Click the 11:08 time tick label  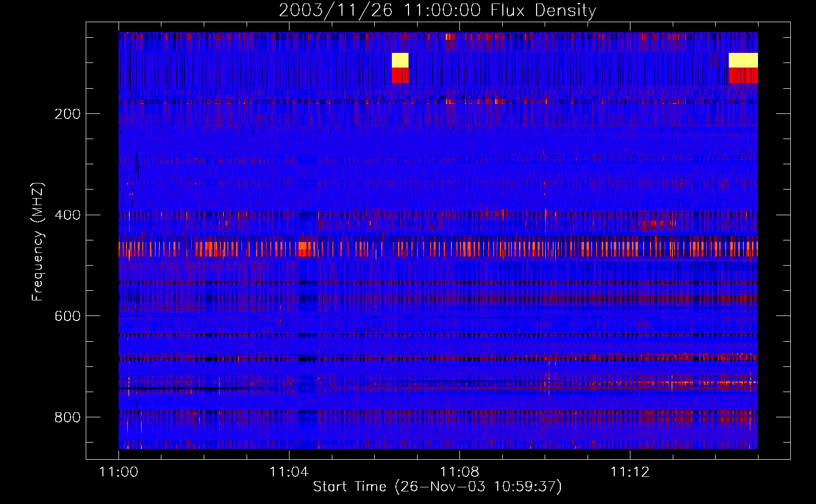pyautogui.click(x=459, y=472)
